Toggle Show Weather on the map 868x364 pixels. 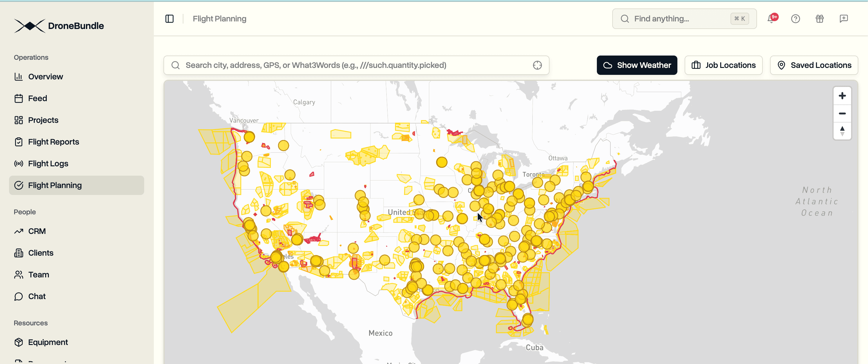[x=636, y=65]
